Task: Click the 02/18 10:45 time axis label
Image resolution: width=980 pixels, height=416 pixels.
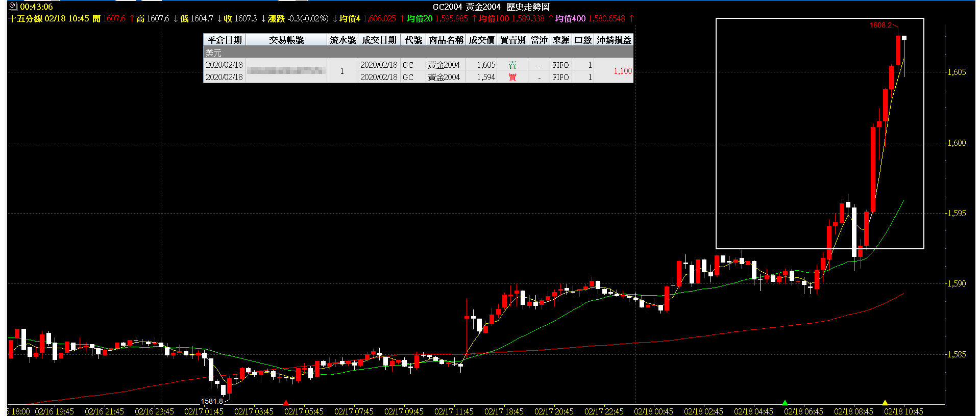Action: [903, 411]
